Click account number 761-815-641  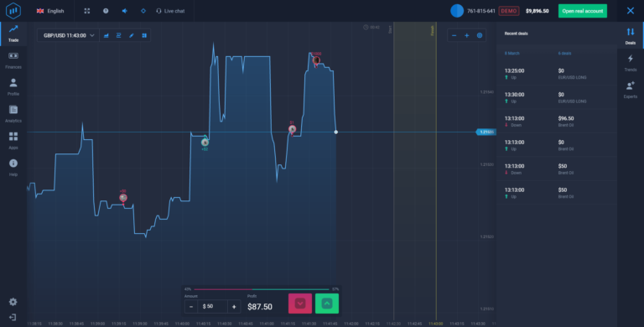(481, 11)
